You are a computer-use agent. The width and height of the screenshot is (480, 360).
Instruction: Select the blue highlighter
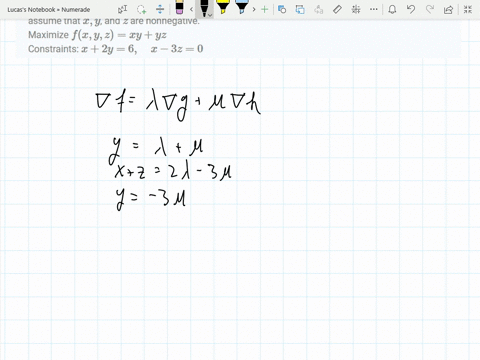[x=241, y=7]
